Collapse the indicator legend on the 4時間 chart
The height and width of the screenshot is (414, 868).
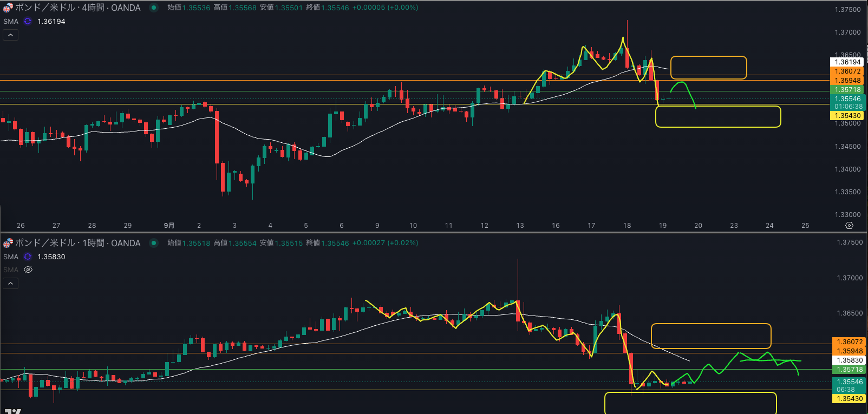click(10, 35)
